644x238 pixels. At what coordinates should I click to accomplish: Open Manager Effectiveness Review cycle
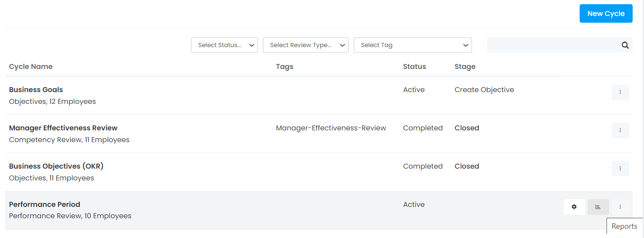(63, 128)
